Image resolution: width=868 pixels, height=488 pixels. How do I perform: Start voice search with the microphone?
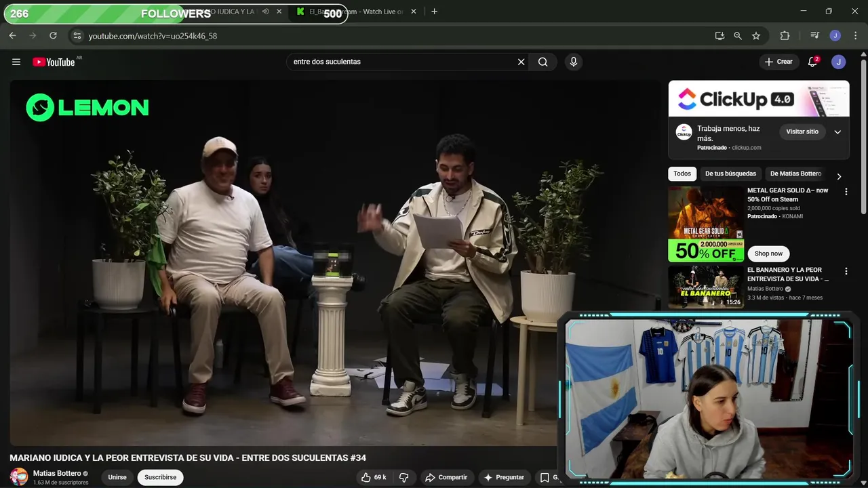(x=574, y=62)
